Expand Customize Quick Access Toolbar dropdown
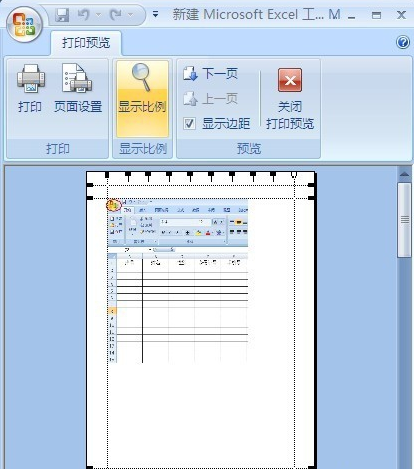414x469 pixels. [x=155, y=14]
